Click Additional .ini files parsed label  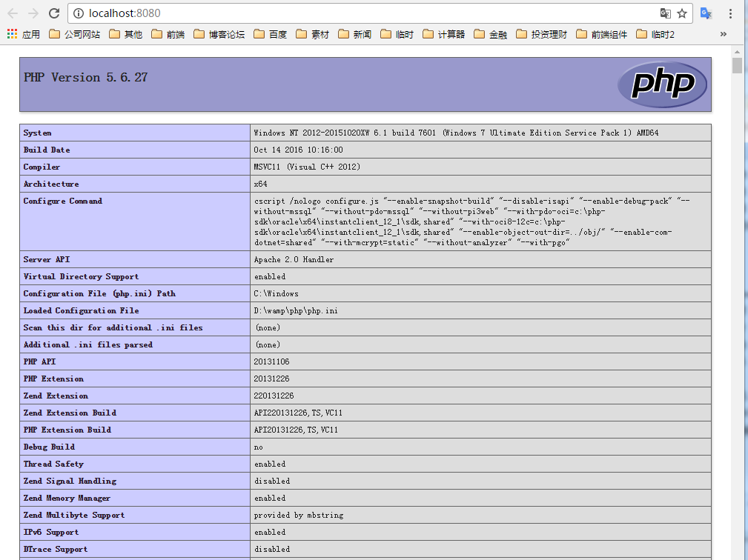(88, 344)
